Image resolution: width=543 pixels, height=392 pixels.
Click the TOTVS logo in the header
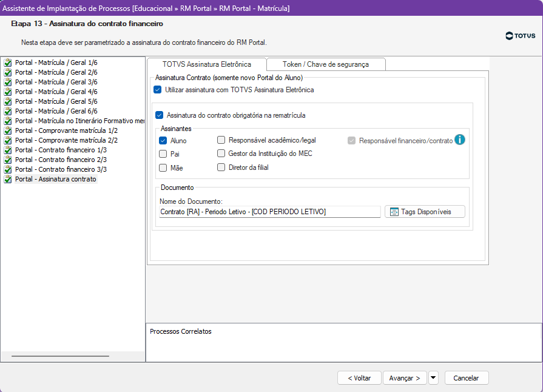click(520, 36)
